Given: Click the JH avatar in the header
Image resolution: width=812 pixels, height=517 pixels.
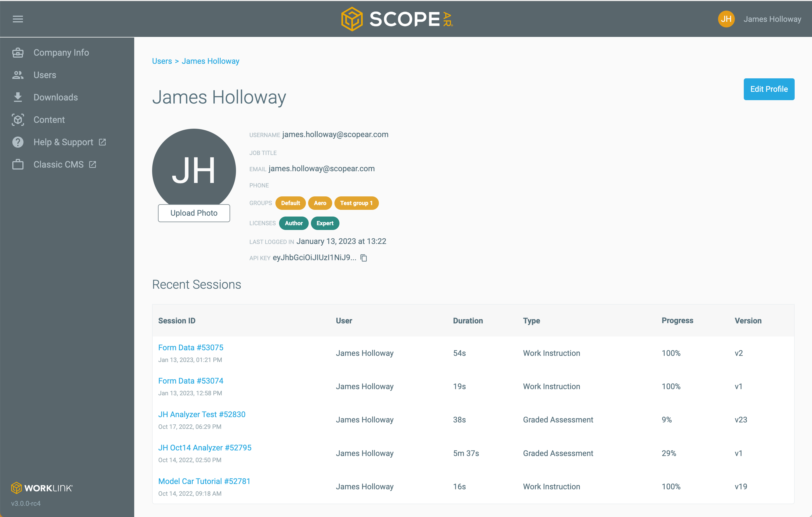Looking at the screenshot, I should (726, 19).
